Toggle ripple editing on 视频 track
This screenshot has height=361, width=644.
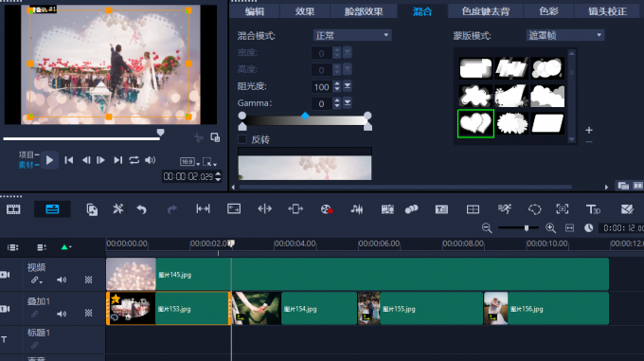[36, 280]
